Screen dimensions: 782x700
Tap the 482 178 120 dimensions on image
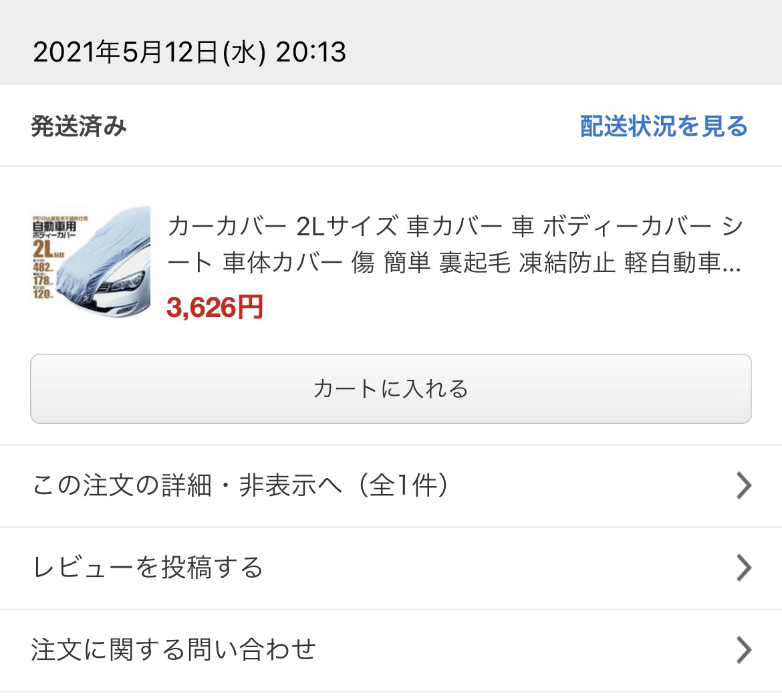pyautogui.click(x=43, y=280)
